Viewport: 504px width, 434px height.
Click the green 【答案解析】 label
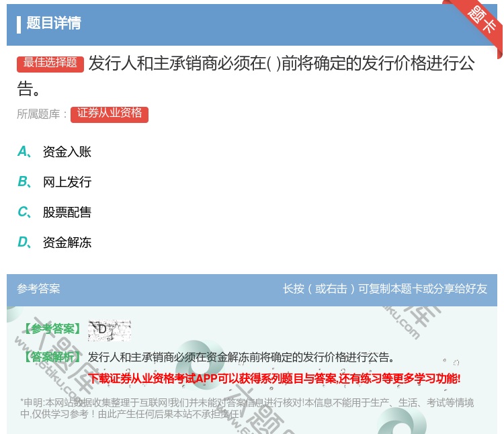click(x=52, y=357)
